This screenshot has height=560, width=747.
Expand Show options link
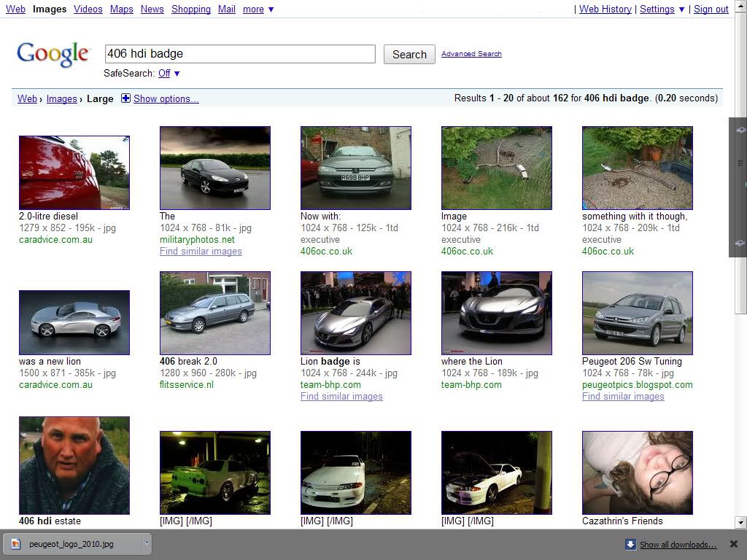coord(166,98)
